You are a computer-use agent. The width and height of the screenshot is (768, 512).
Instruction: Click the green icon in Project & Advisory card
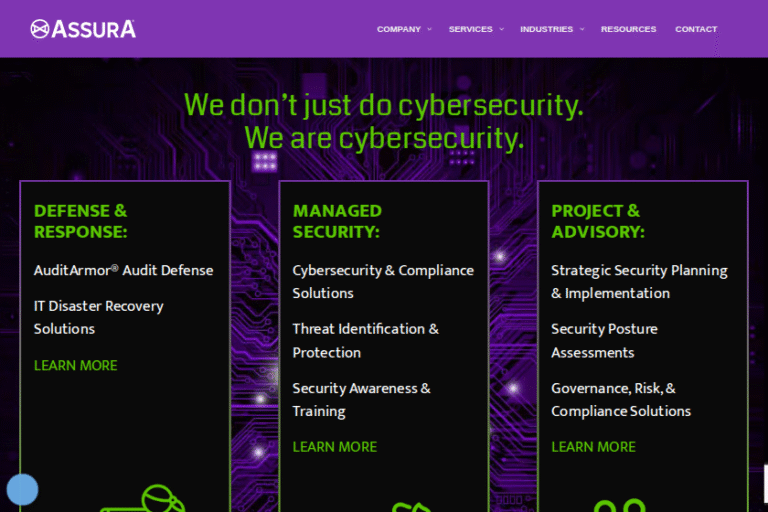[x=620, y=505]
